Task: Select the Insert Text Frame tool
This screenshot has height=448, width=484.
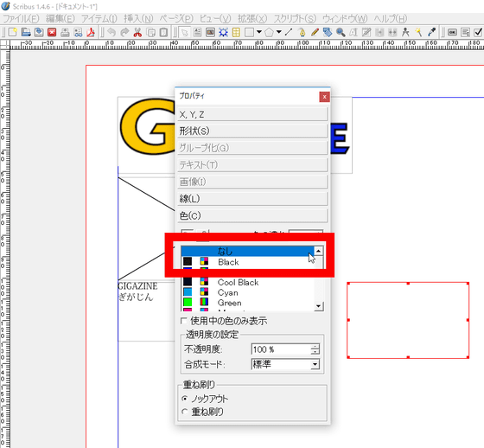Action: click(197, 32)
